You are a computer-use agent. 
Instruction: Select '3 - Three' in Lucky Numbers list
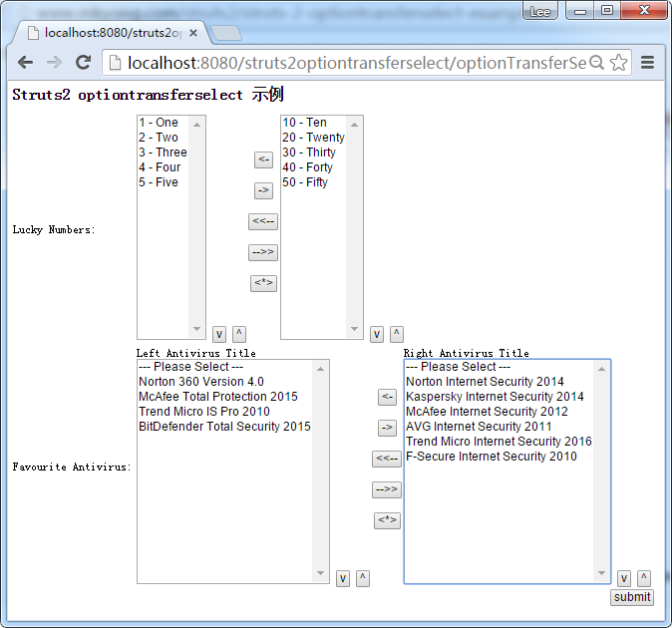pyautogui.click(x=164, y=153)
